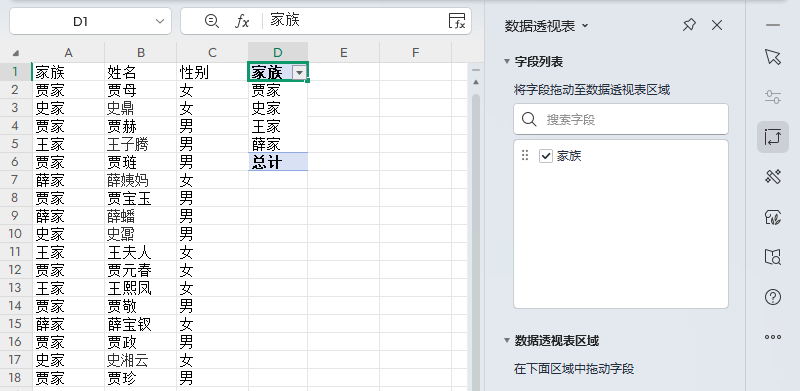Click the cell containing 贾母
Viewport: 800px width, 391px height.
pyautogui.click(x=141, y=90)
